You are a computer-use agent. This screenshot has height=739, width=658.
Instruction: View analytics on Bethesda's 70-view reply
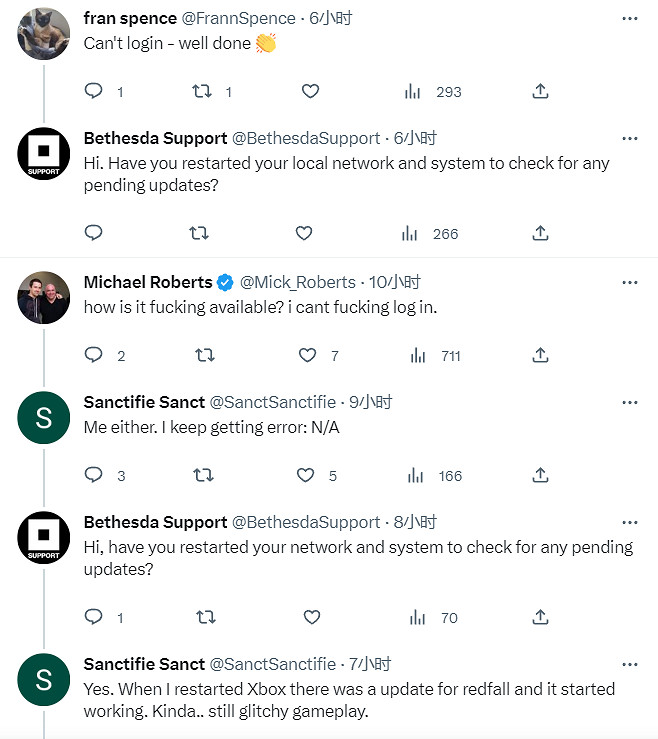click(418, 617)
